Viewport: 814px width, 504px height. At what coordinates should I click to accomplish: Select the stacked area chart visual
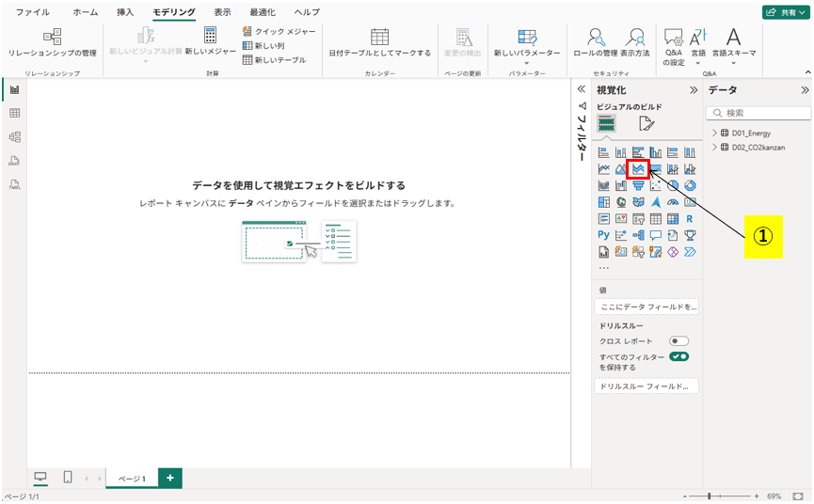click(638, 169)
